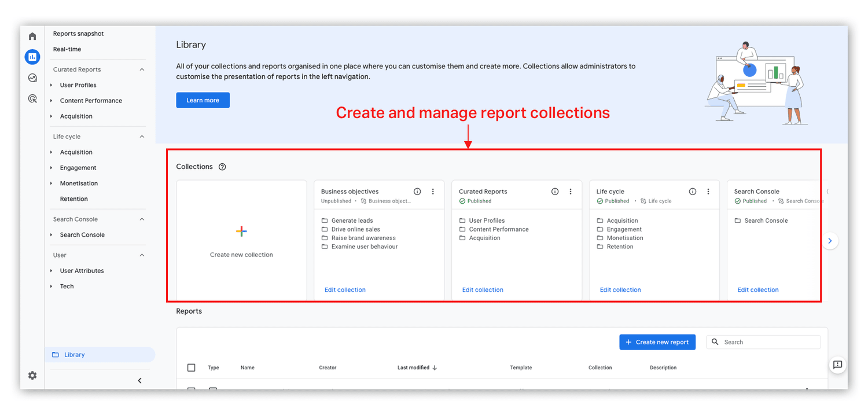Open the three-dot menu on Business objectives card
The image size is (868, 415).
pyautogui.click(x=433, y=191)
